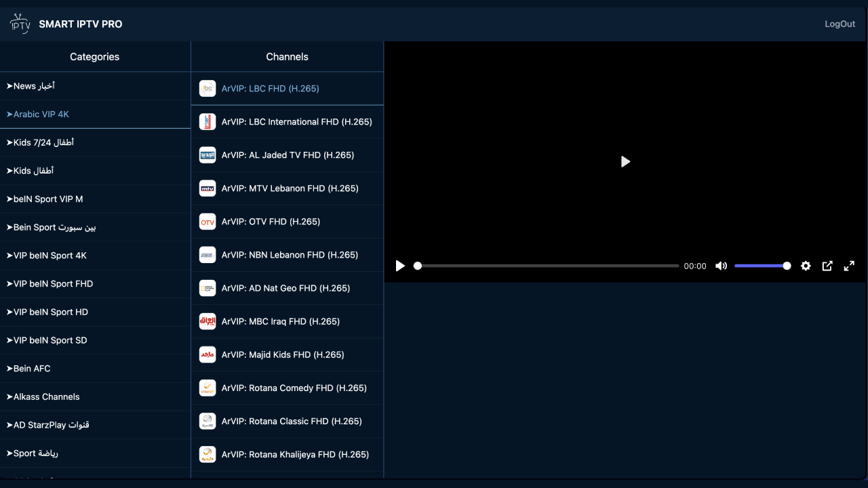Click the Rotana Comedy channel logo
The height and width of the screenshot is (488, 868).
pos(208,388)
